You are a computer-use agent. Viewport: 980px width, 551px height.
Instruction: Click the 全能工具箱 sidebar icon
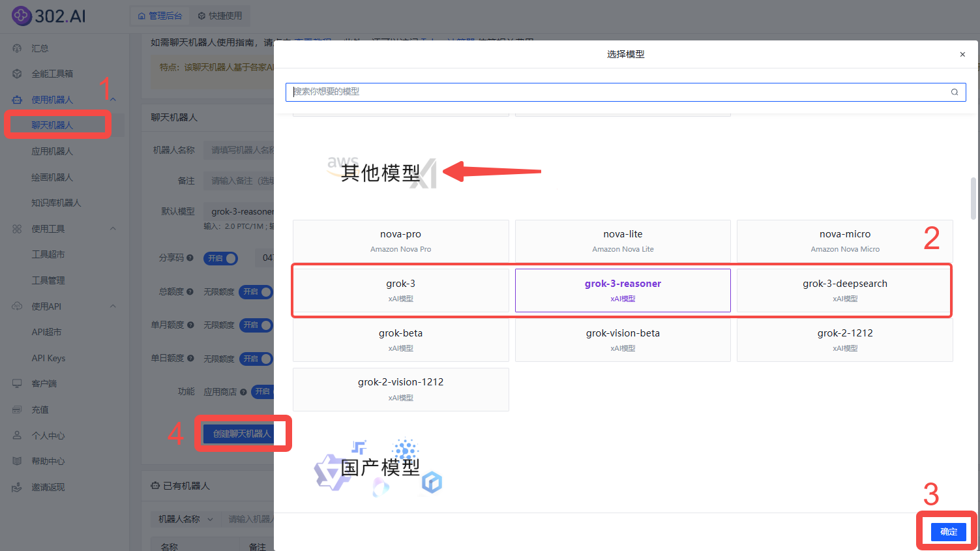(17, 74)
